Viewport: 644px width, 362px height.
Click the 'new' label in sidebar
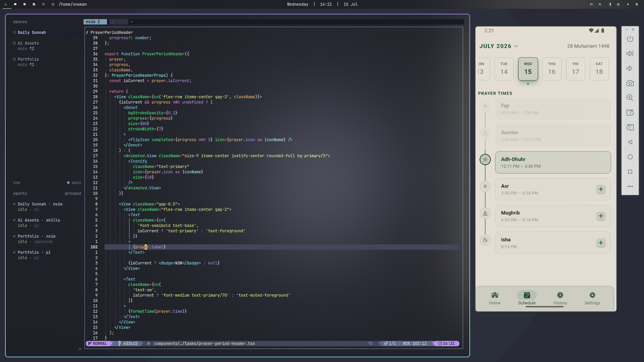(17, 183)
